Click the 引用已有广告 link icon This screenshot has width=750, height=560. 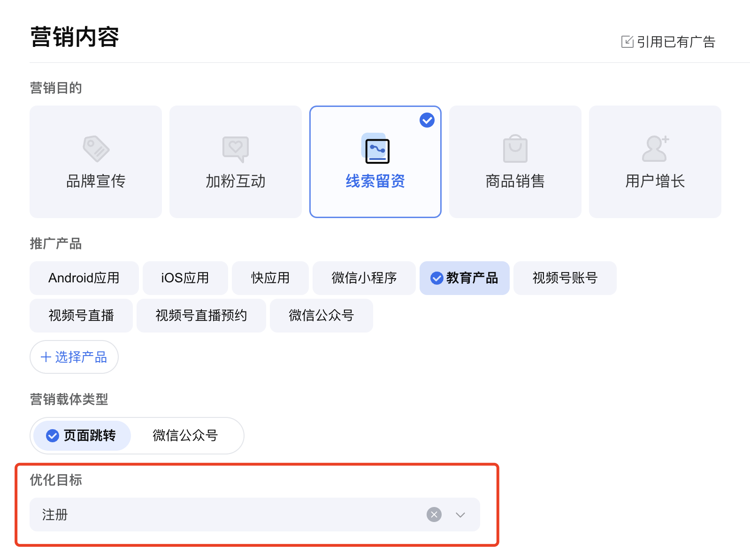click(627, 42)
